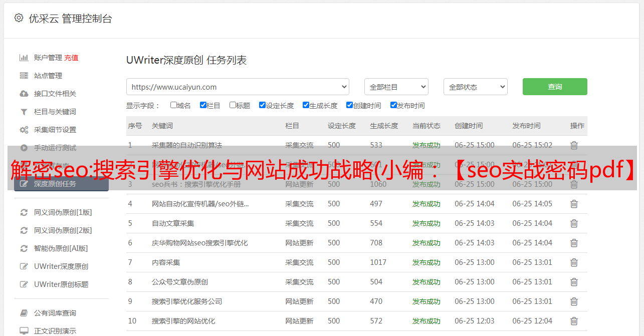Click the bar chart icon for 账户管理
Screen dimensions: 644x336
(24, 58)
